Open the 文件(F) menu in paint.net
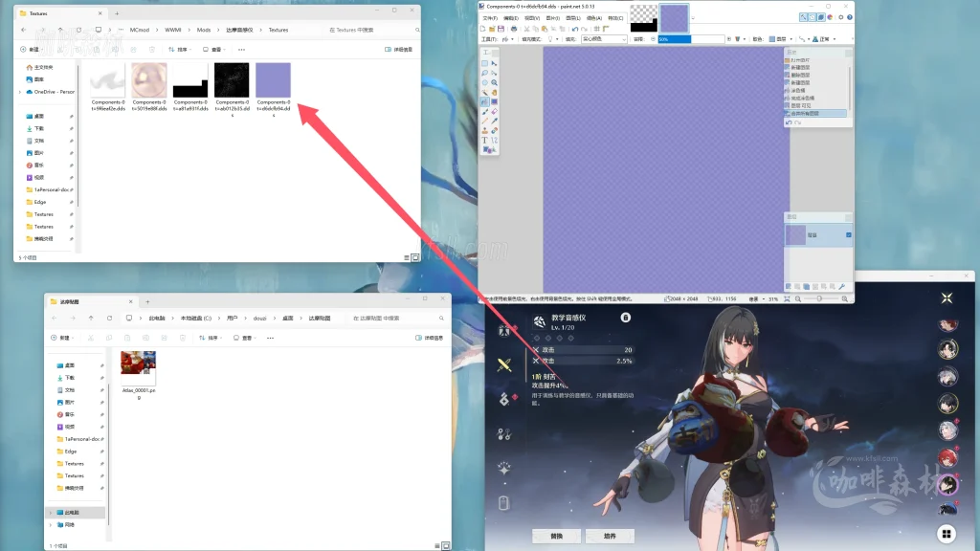 tap(490, 17)
